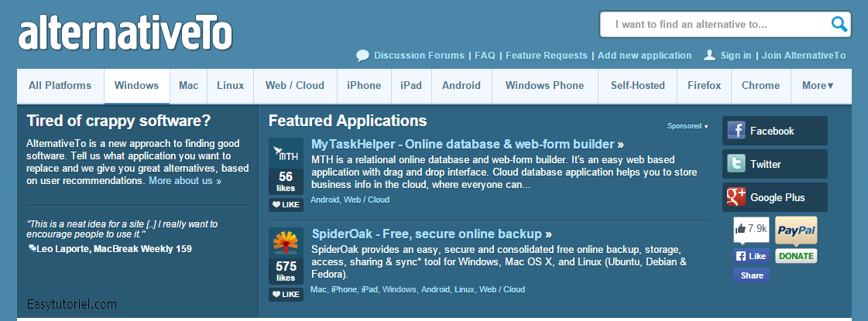Select the Windows platform tab
Viewport: 868px width, 321px height.
coord(137,86)
